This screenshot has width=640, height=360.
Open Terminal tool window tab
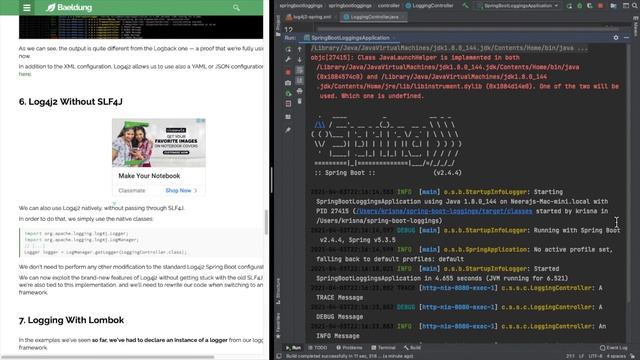(384, 348)
